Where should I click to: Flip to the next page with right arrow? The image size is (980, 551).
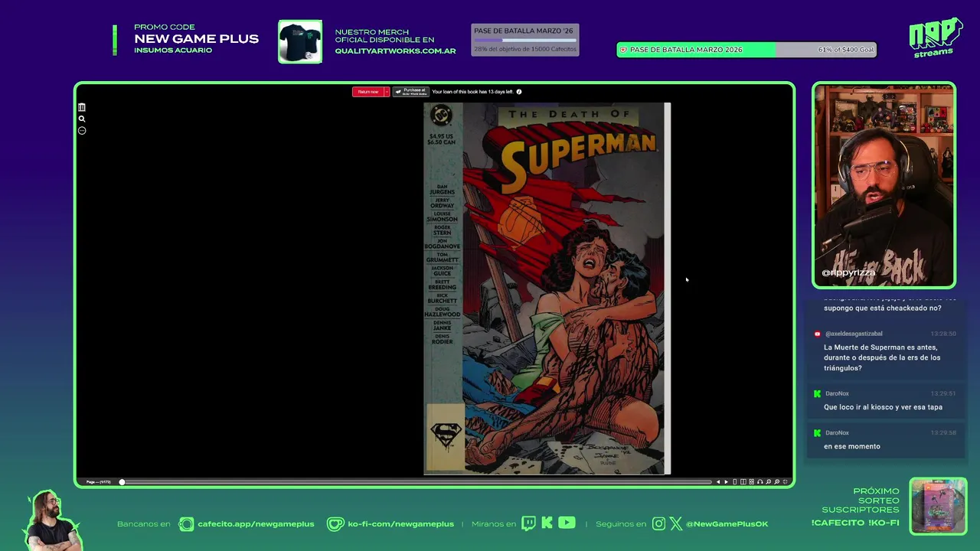coord(727,482)
